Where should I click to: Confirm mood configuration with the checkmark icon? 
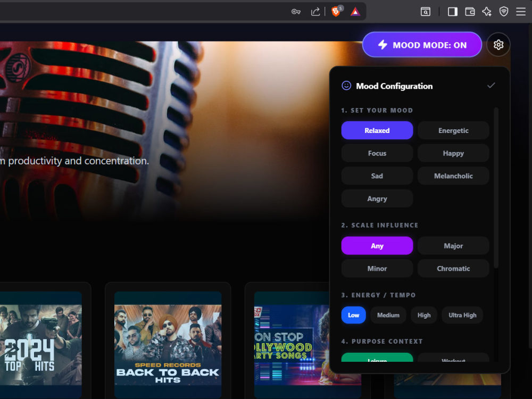tap(491, 86)
